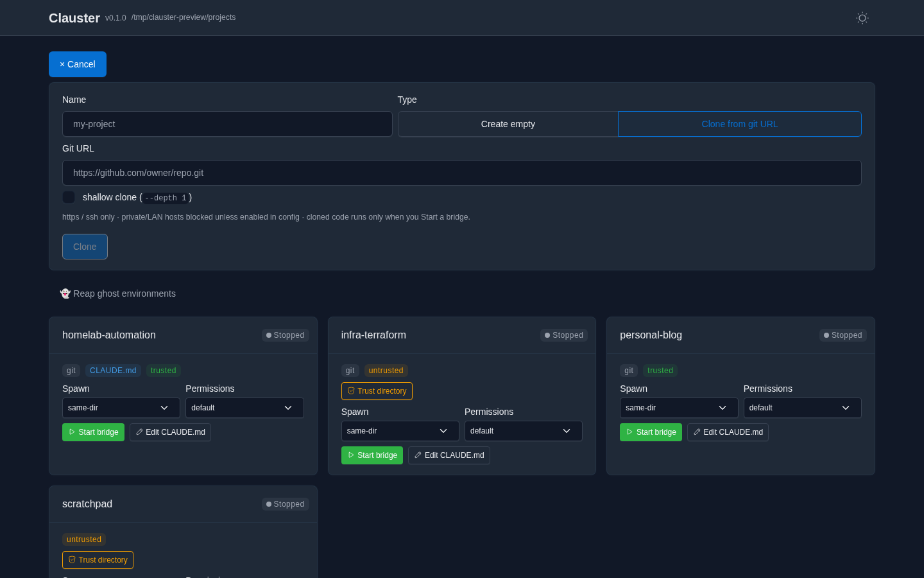This screenshot has height=578, width=924.
Task: Start bridge for infra-terraform
Action: click(372, 455)
